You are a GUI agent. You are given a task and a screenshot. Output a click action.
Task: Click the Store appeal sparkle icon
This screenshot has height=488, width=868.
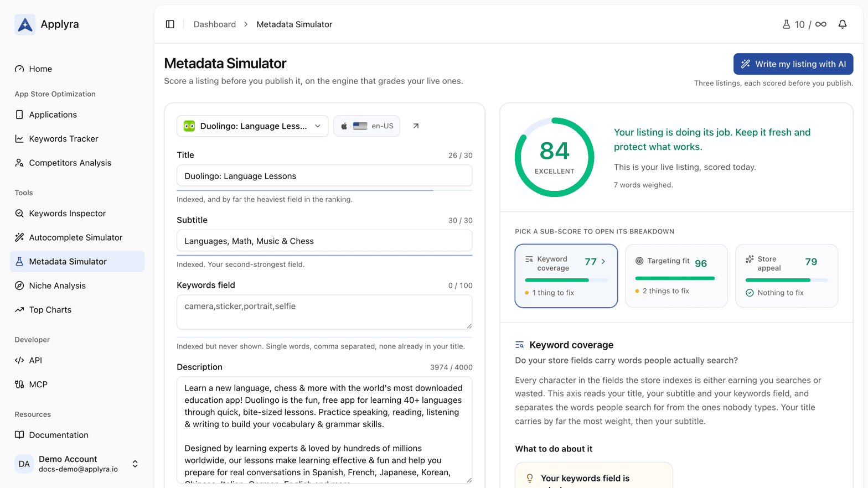pos(750,259)
